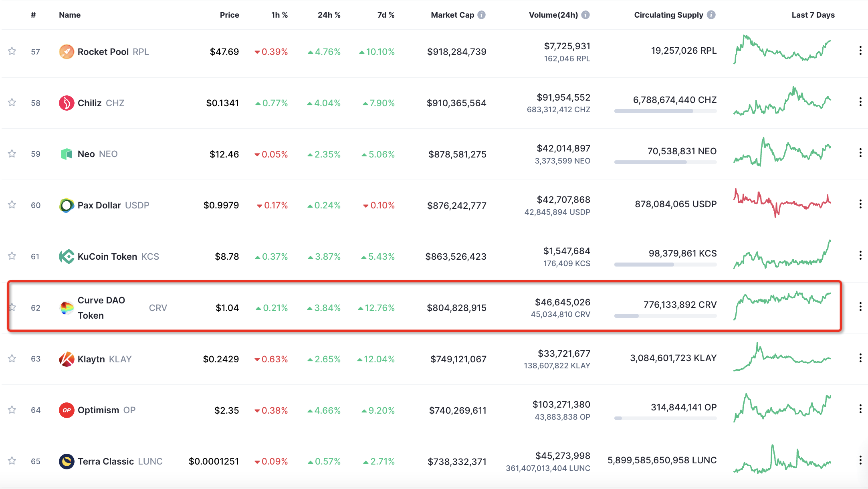This screenshot has height=489, width=868.
Task: Click the Terra Classic coin icon
Action: pyautogui.click(x=67, y=461)
